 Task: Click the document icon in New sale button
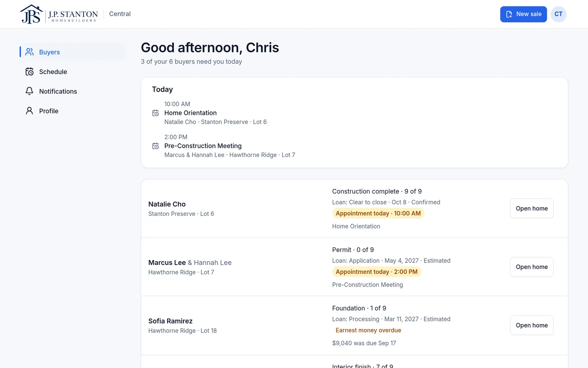point(509,14)
